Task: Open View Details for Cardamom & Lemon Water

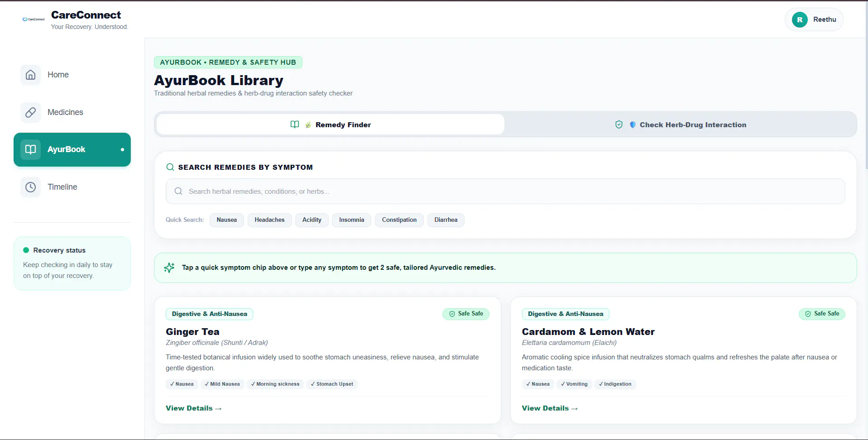Action: (550, 408)
